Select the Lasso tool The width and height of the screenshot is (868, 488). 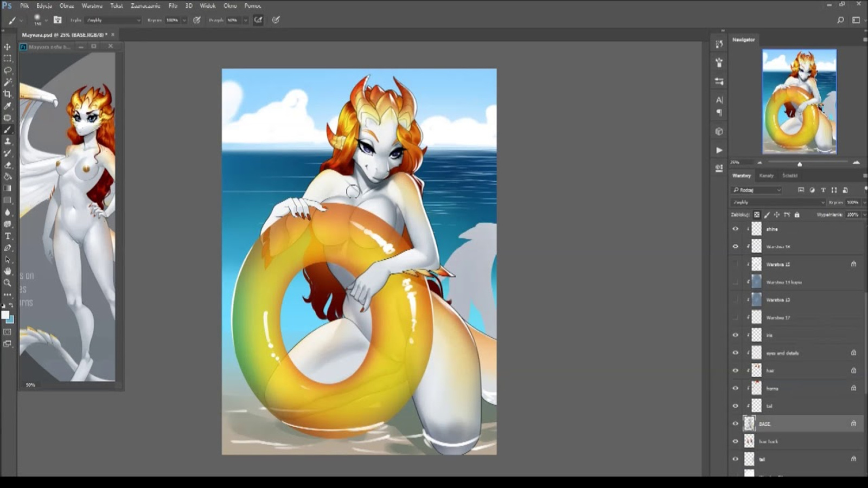pyautogui.click(x=8, y=70)
